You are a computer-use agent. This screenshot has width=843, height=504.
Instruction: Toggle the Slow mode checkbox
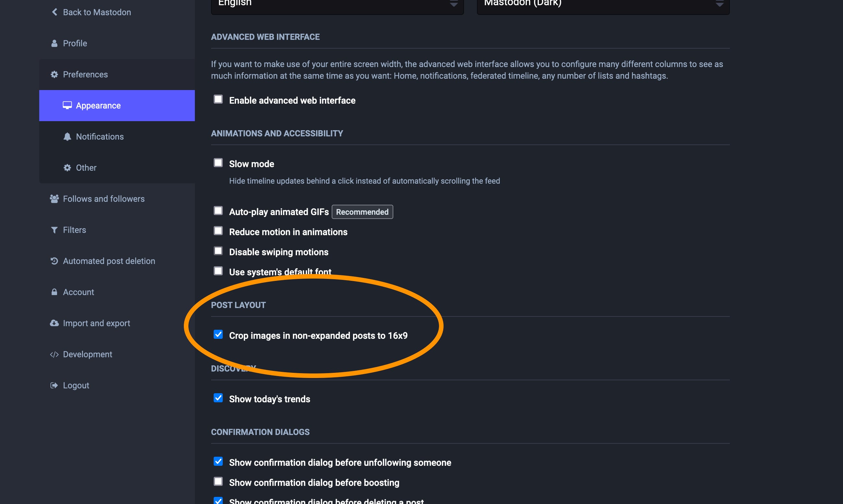tap(218, 163)
